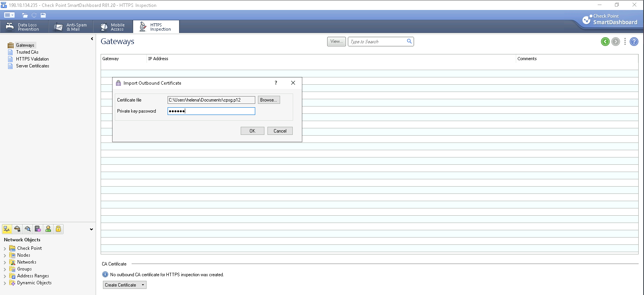
Task: Switch to Mobile Access tab
Action: point(113,27)
